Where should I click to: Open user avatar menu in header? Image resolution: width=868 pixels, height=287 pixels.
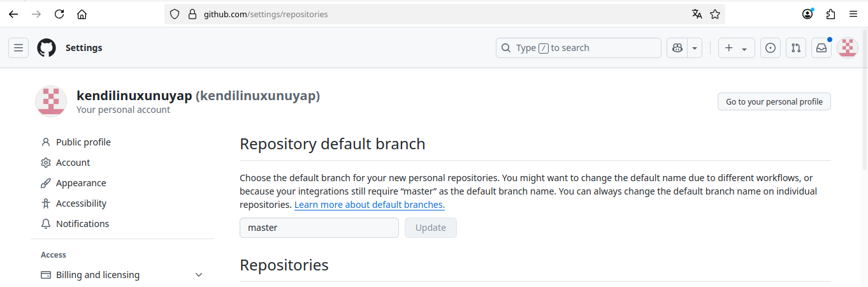[847, 48]
